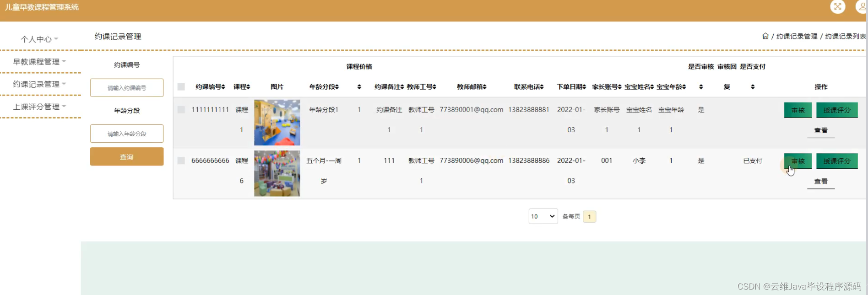Image resolution: width=868 pixels, height=295 pixels.
Task: Sort by 约课备注 column arrows
Action: (x=402, y=87)
